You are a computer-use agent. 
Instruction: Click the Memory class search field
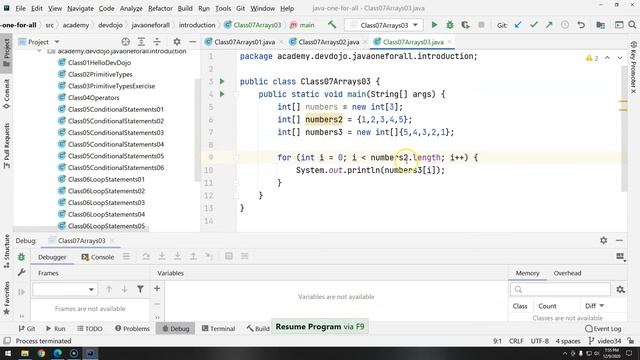[560, 289]
